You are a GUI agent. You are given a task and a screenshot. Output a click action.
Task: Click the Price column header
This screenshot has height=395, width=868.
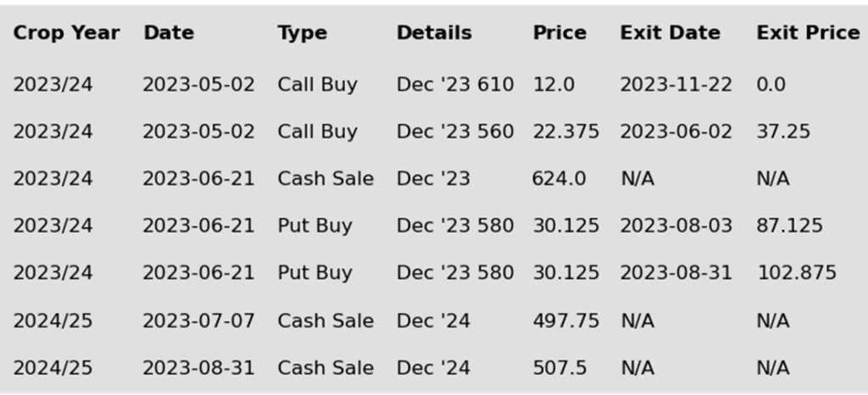tap(559, 33)
